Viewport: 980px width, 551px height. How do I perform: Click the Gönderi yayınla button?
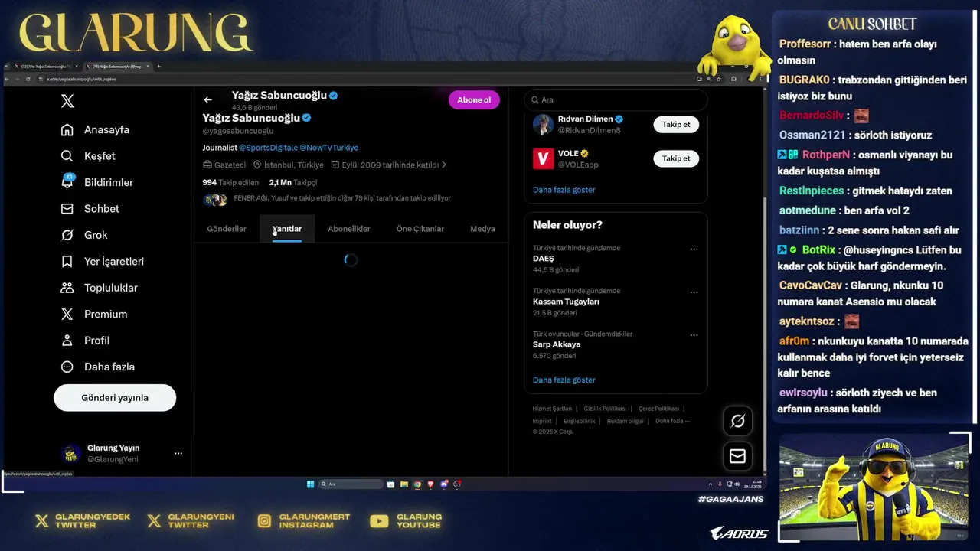pyautogui.click(x=115, y=398)
